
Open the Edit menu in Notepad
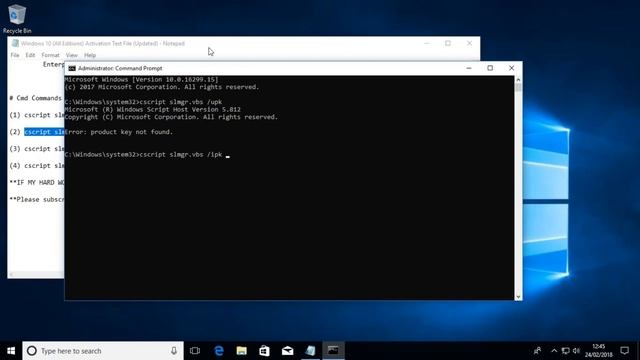(30, 55)
